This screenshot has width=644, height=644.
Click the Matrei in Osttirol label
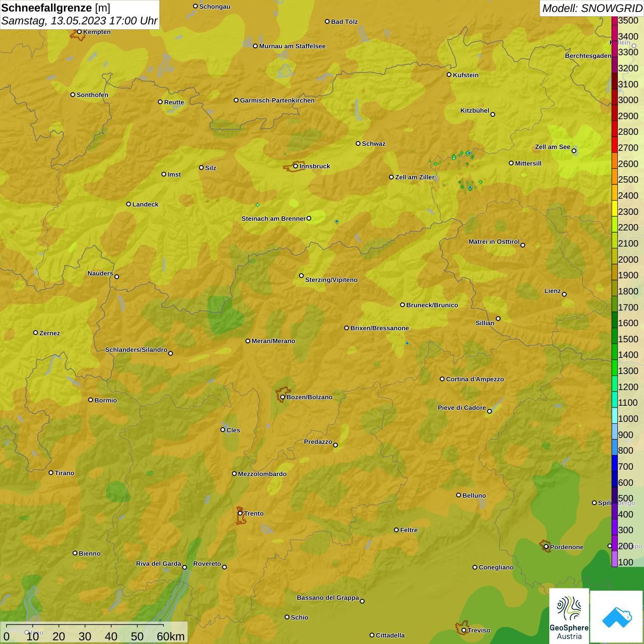pyautogui.click(x=494, y=241)
